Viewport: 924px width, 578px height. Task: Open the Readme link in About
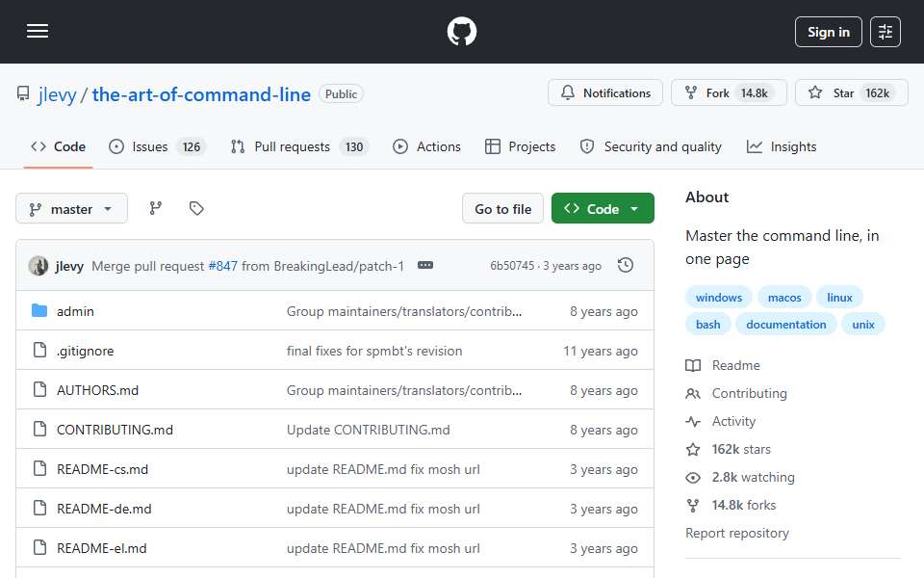(724, 366)
